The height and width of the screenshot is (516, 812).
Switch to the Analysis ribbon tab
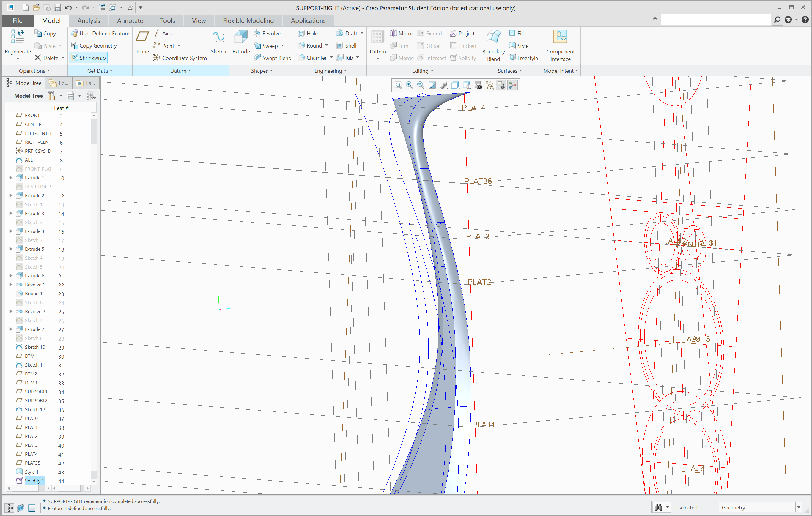89,20
